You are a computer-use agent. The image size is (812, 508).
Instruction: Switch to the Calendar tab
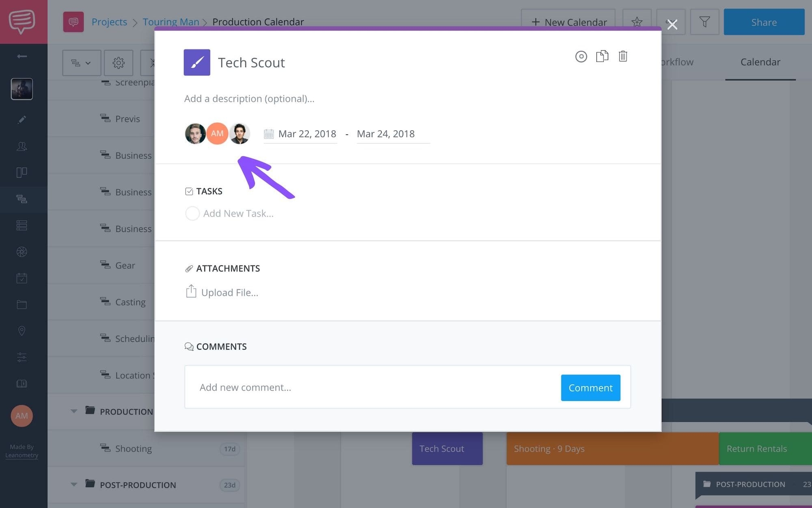[760, 62]
